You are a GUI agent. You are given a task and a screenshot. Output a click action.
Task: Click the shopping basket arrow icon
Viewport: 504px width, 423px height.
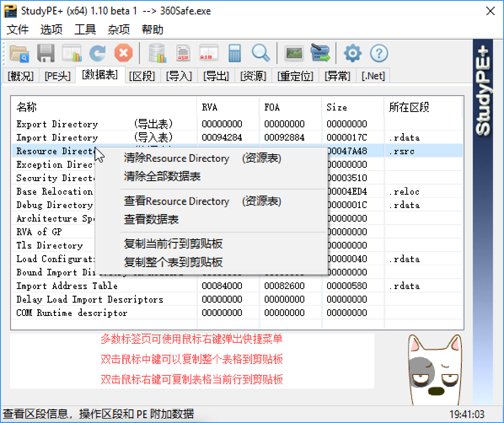click(x=320, y=53)
